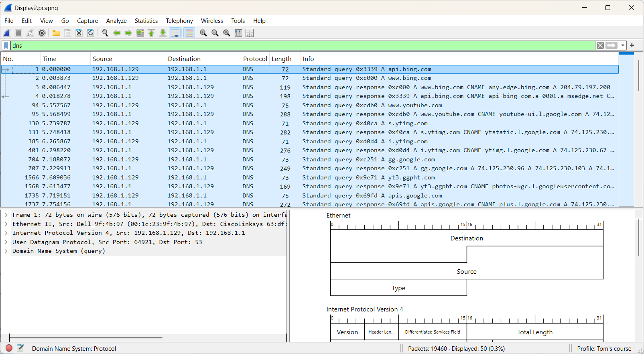Open recent display filters dropdown
Viewport: 644px width, 354px height.
[623, 45]
